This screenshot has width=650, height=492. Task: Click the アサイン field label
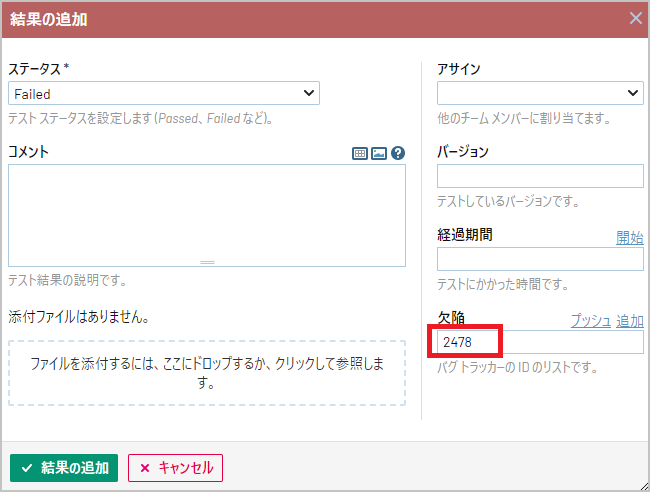pyautogui.click(x=459, y=69)
